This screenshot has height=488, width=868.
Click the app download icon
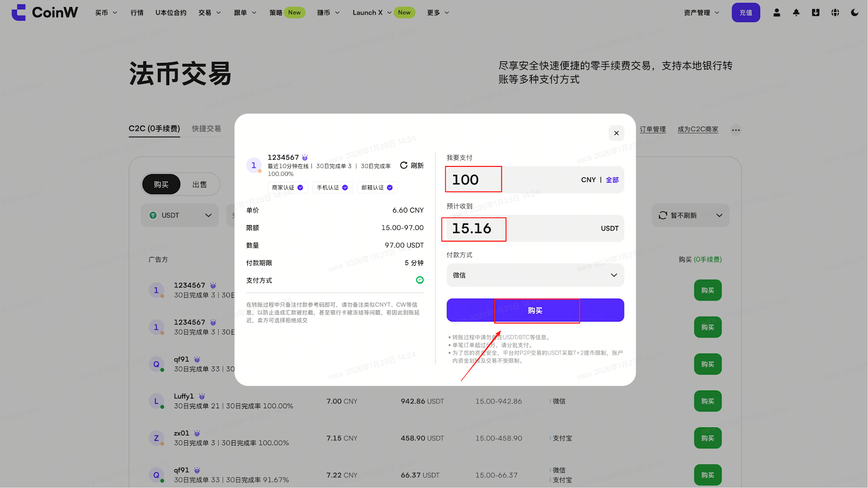coord(815,12)
